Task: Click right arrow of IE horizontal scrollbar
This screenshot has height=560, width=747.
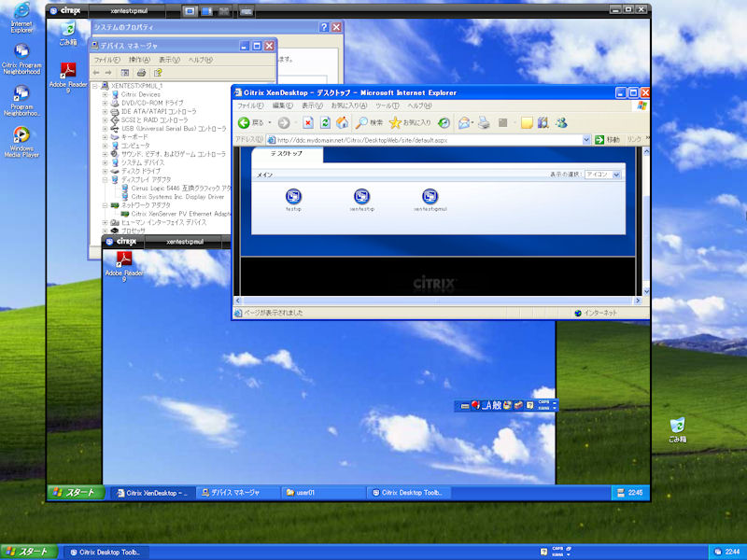Action: (638, 301)
